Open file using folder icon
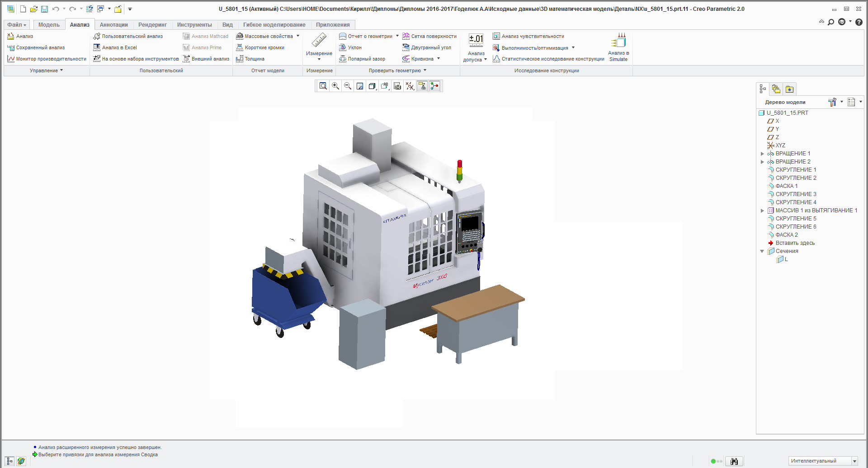This screenshot has width=868, height=468. tap(33, 9)
